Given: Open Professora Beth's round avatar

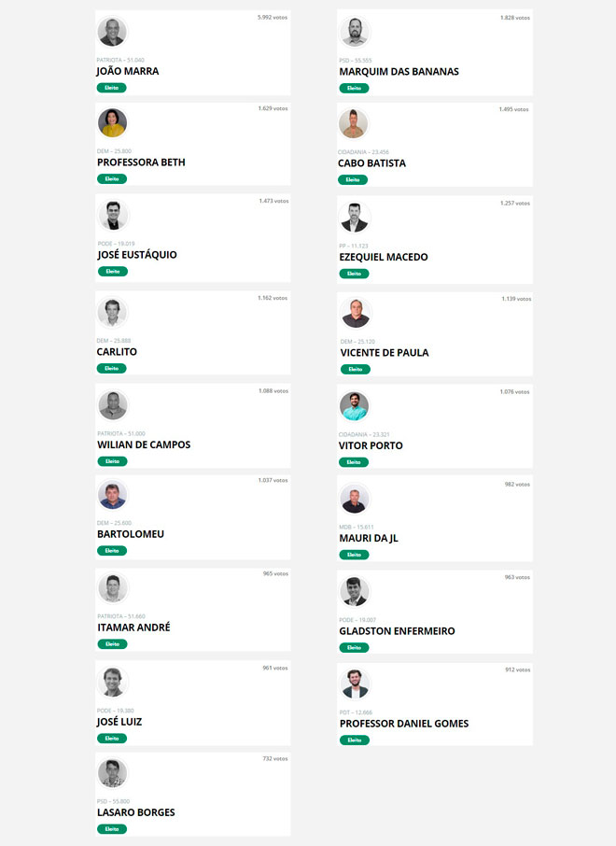Looking at the screenshot, I should (x=112, y=122).
